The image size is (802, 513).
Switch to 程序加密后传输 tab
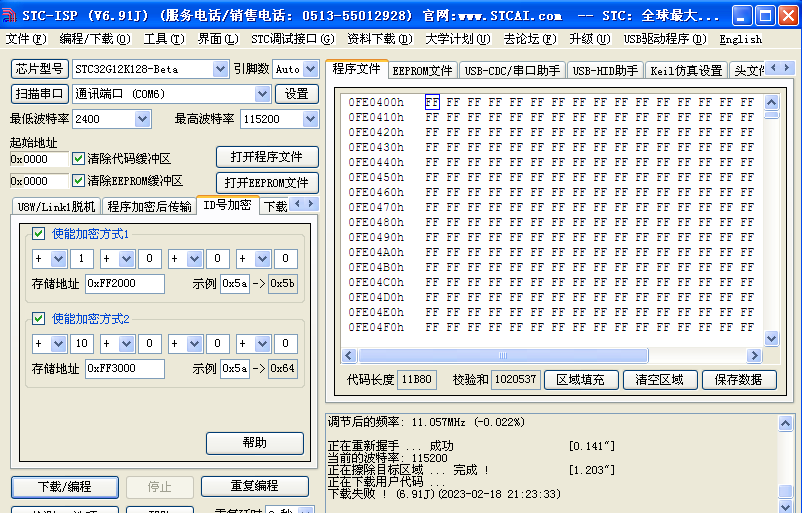click(x=149, y=206)
